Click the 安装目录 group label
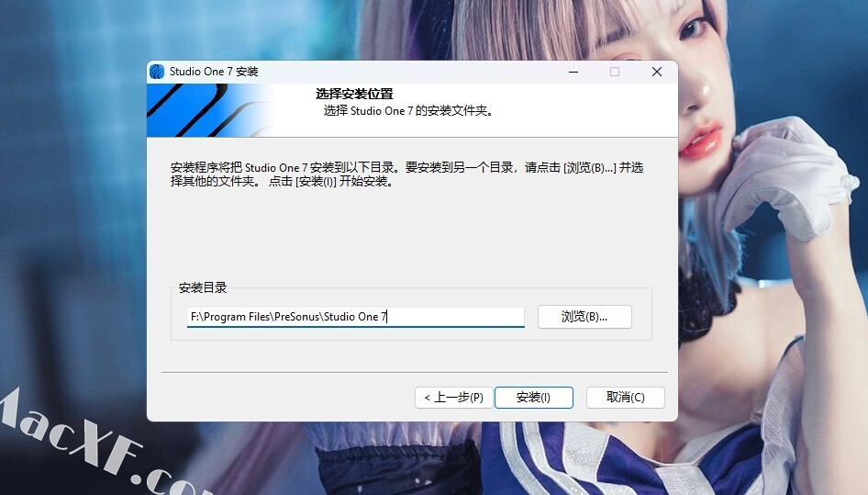 203,287
